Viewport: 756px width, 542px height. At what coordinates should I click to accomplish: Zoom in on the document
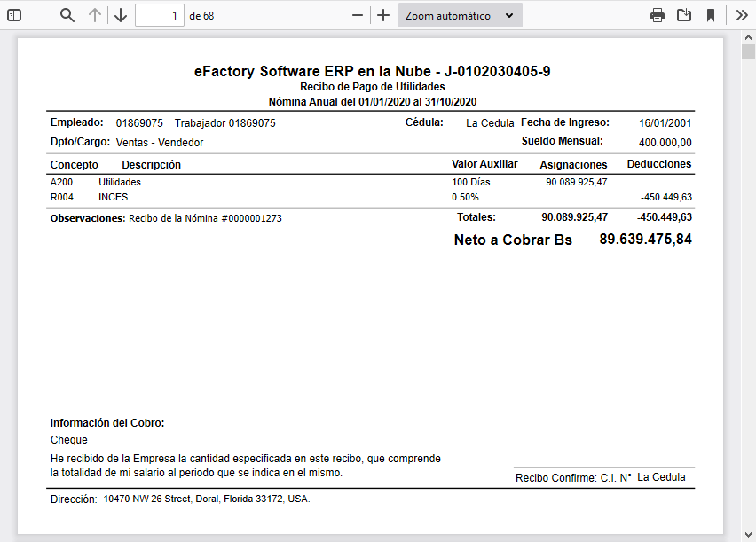[x=382, y=14]
